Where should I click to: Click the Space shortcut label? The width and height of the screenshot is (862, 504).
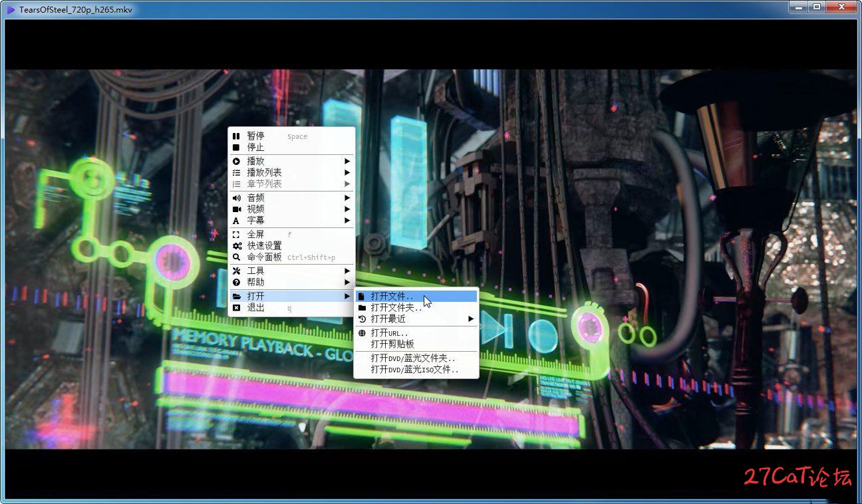pos(297,137)
